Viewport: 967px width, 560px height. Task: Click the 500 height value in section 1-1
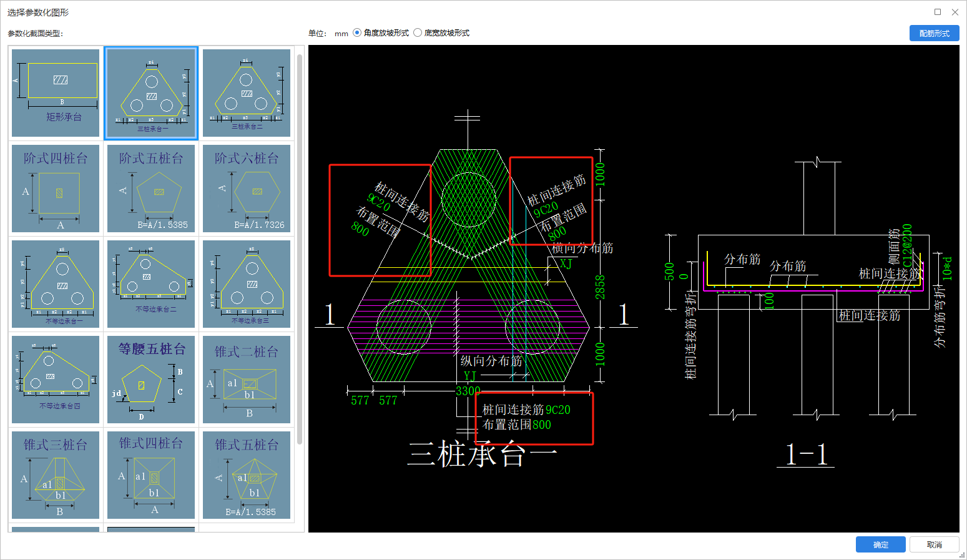tap(669, 272)
